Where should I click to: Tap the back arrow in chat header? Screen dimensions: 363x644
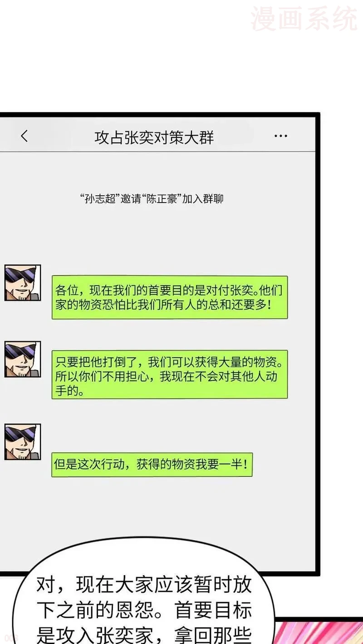25,136
